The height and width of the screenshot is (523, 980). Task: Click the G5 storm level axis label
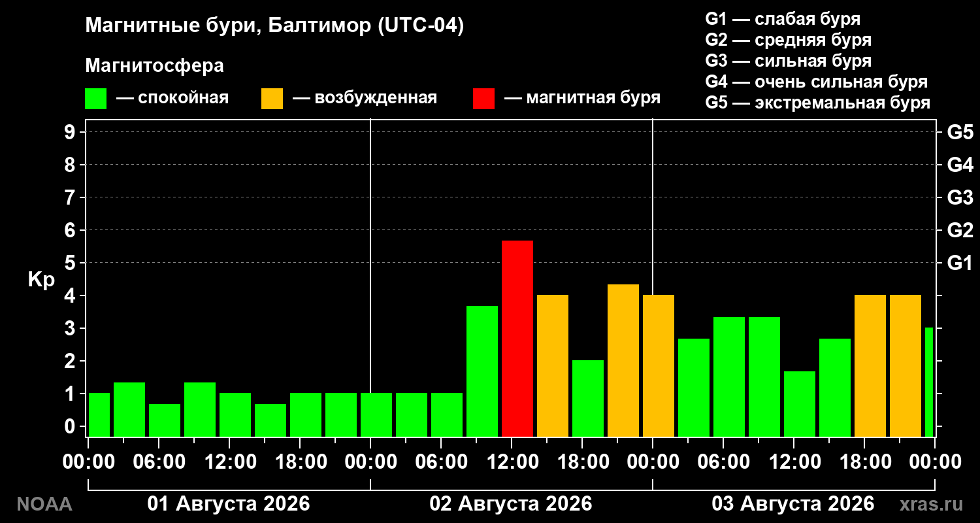tap(960, 132)
